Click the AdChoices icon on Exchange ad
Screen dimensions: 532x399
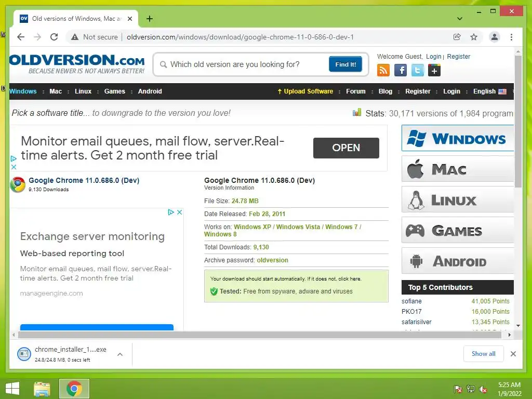coord(171,212)
